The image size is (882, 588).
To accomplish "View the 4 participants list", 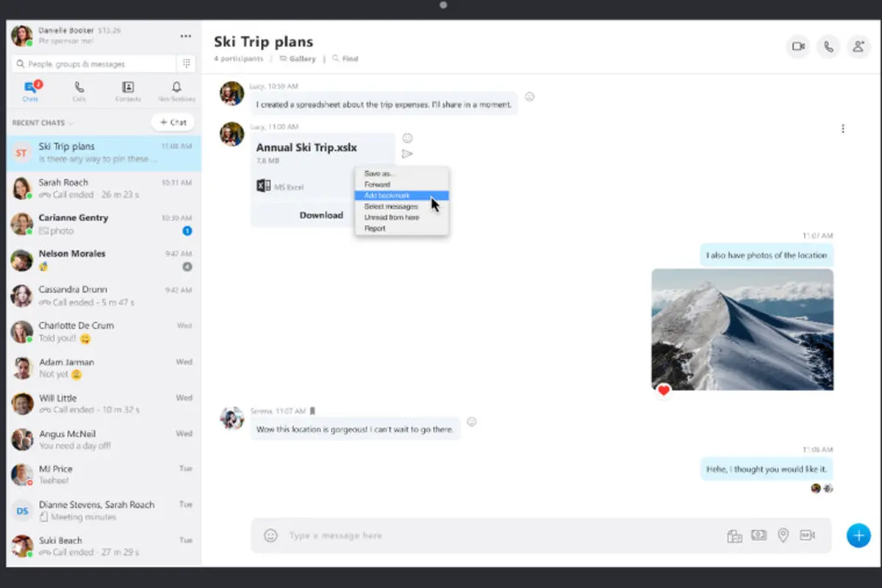I will point(239,59).
